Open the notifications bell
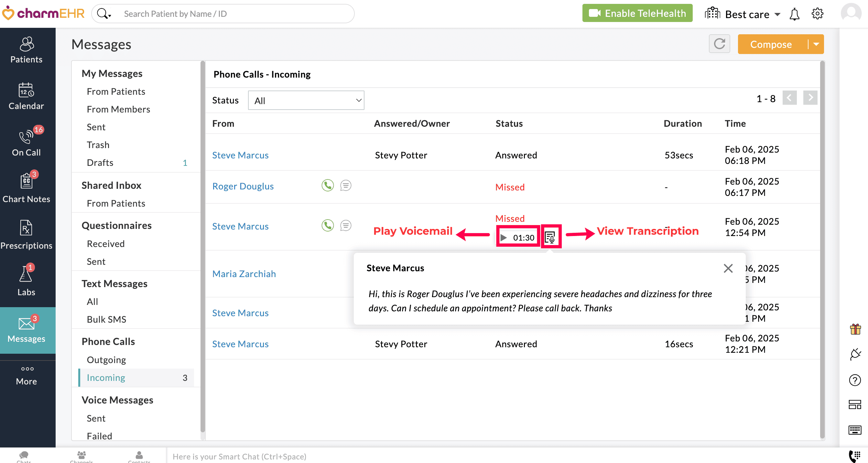 pyautogui.click(x=794, y=14)
